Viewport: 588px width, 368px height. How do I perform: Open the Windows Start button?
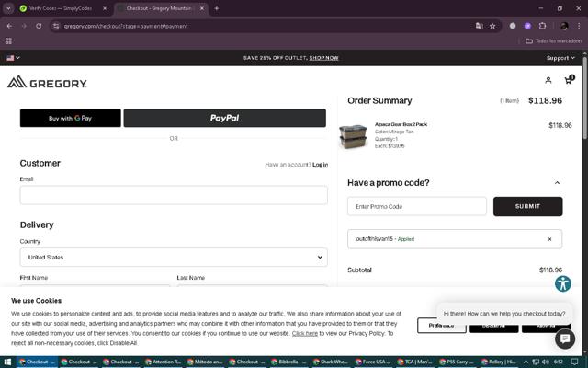point(7,362)
